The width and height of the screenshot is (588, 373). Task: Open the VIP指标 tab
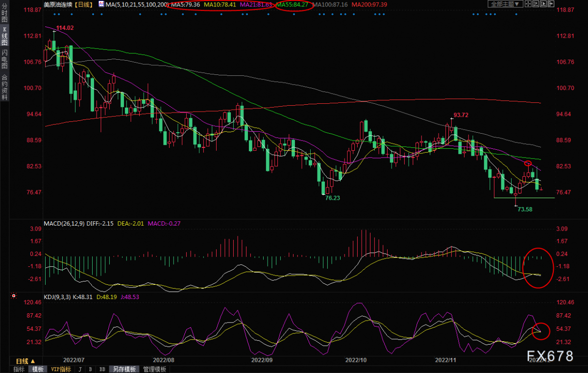pos(60,369)
